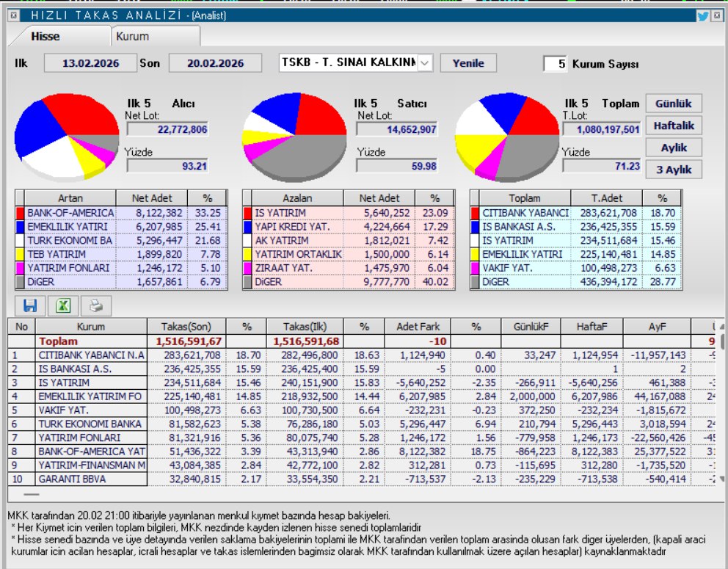This screenshot has width=728, height=569.
Task: Click the Ilk 5 Alıcı pie chart
Action: [x=66, y=136]
